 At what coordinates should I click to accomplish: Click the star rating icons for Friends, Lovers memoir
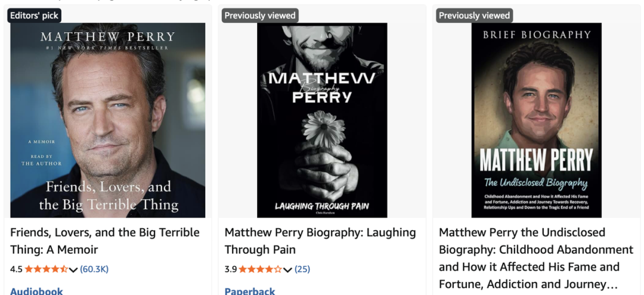[47, 269]
